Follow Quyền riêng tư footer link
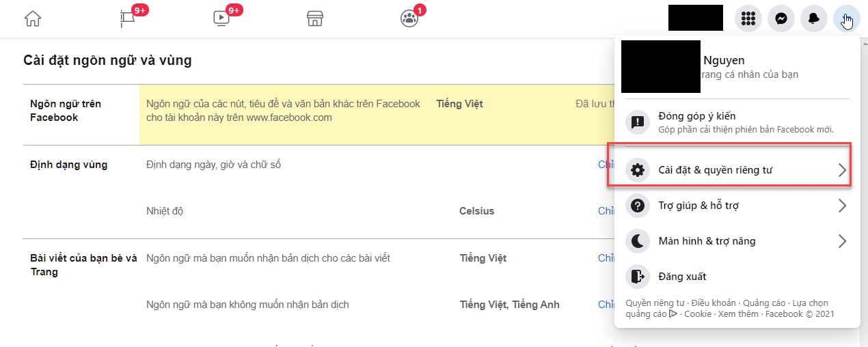This screenshot has height=347, width=868. (x=655, y=303)
